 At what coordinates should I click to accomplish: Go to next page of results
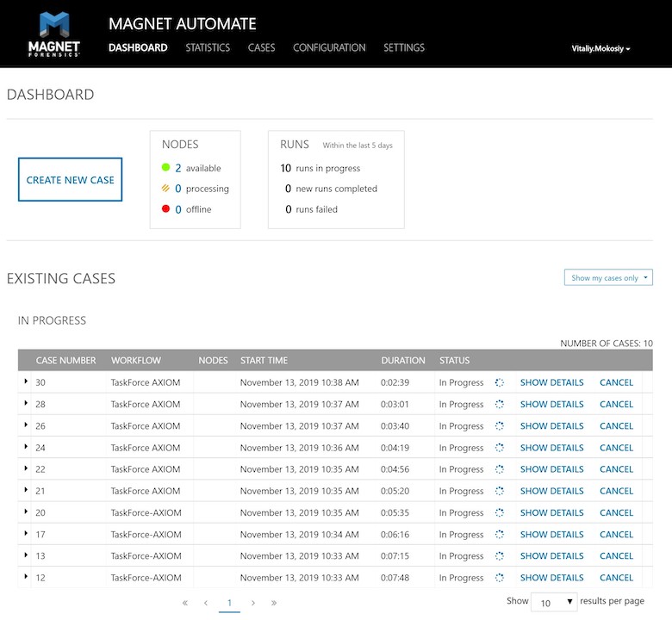(253, 603)
